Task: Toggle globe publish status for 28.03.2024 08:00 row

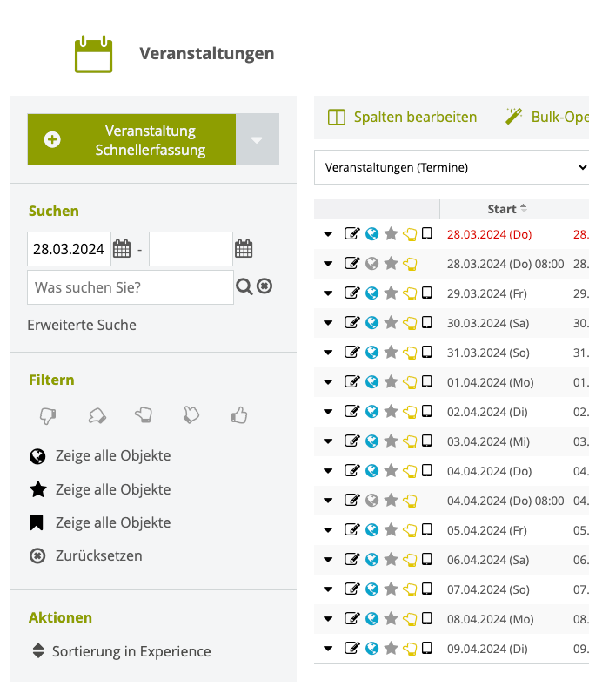Action: tap(371, 264)
